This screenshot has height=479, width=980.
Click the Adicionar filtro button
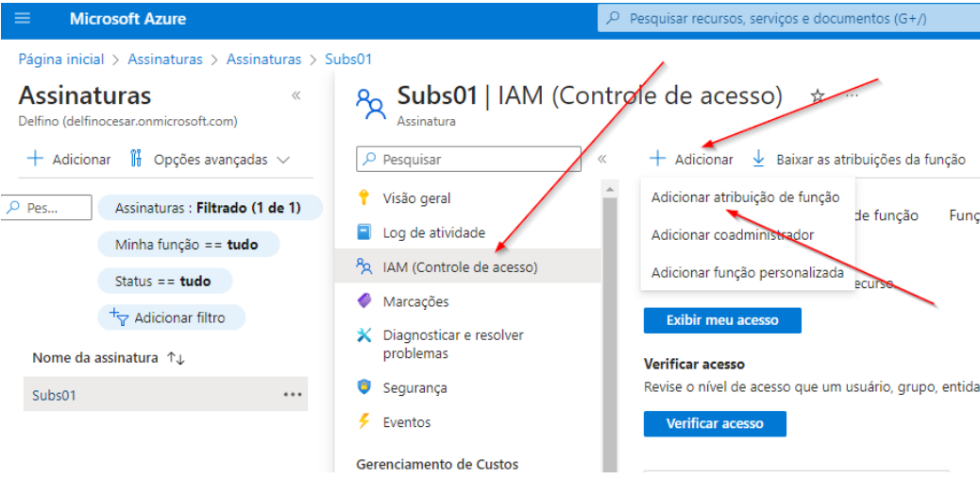point(171,317)
